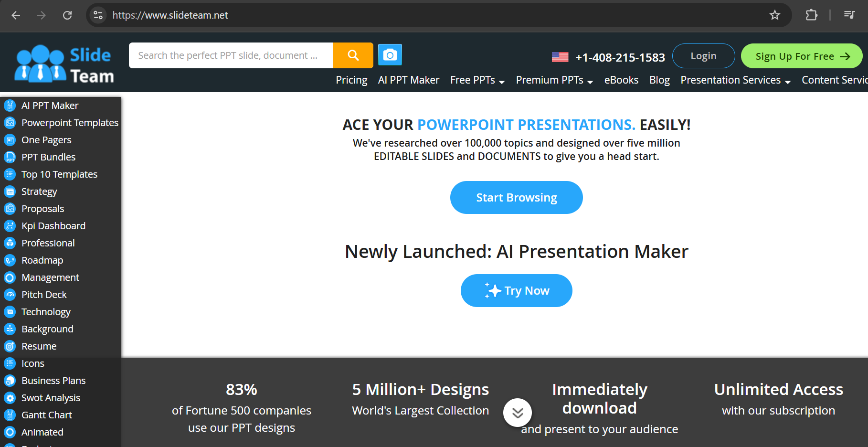Click the forward navigation arrow
Screen dimensions: 868x447
pyautogui.click(x=42, y=15)
